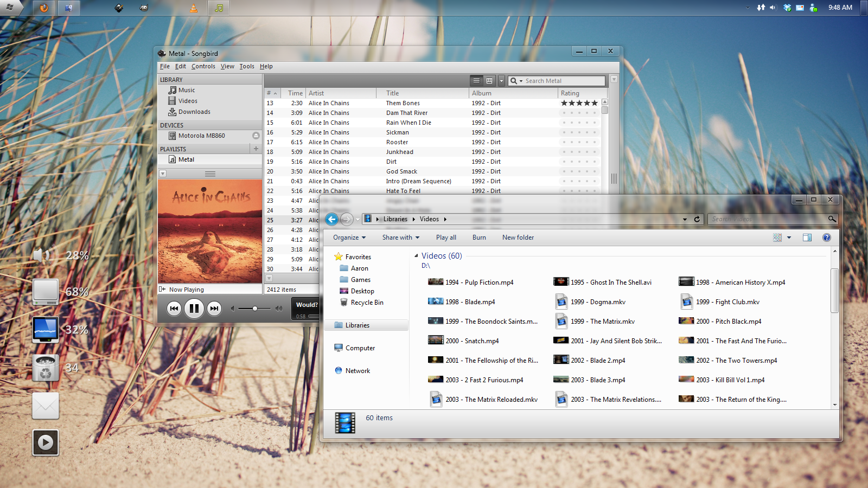Viewport: 868px width, 488px height.
Task: Open Songbird View menu
Action: (227, 67)
